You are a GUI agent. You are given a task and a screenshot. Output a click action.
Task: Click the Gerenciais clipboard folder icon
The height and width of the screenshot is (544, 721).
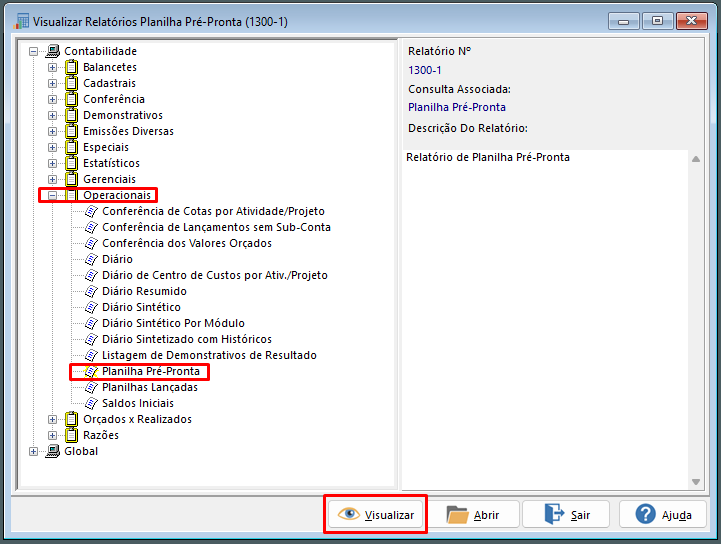coord(71,179)
